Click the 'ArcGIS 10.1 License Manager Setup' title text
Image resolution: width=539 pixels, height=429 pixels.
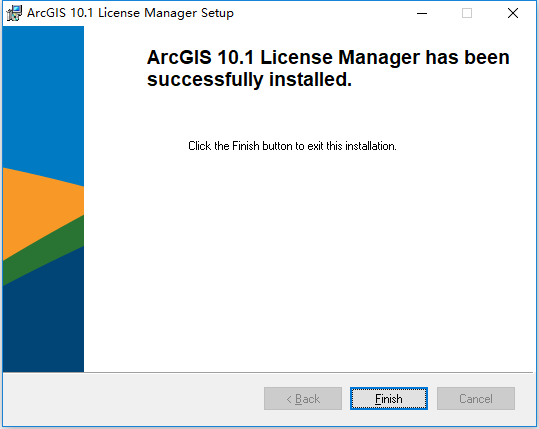click(130, 13)
